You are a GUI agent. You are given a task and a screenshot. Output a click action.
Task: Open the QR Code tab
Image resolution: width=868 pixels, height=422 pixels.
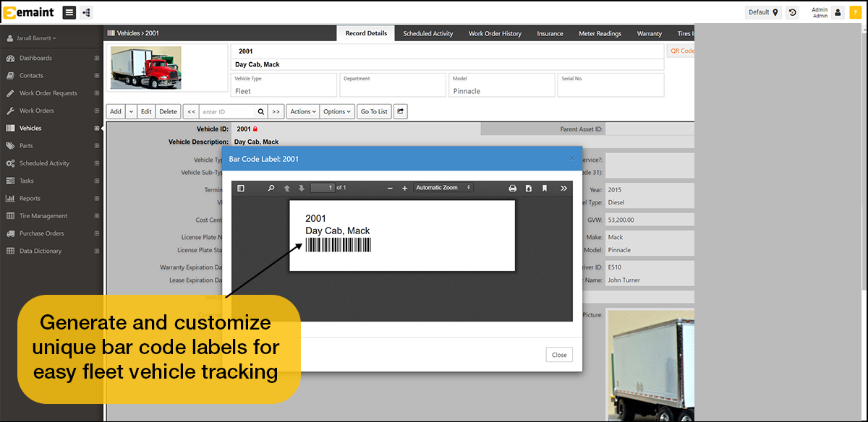tap(681, 51)
